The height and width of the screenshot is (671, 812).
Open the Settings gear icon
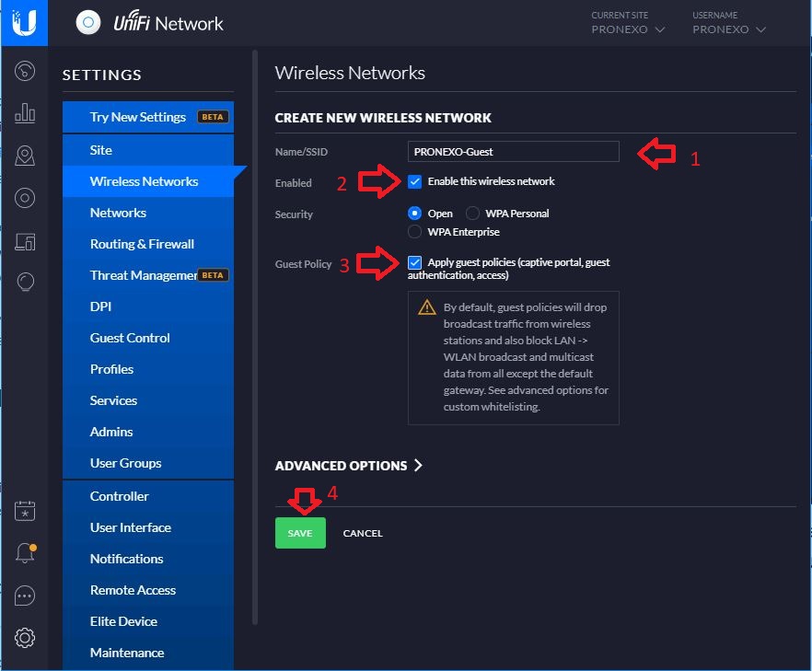25,638
